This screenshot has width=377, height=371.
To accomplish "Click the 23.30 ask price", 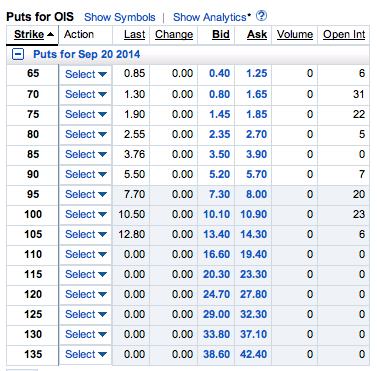I will 254,274.
